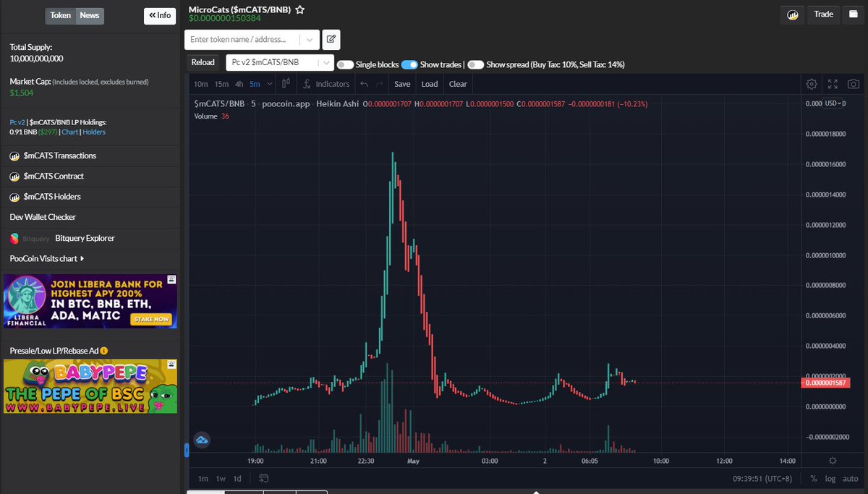868x494 pixels.
Task: Click the $mCATS Contract logo icon
Action: [x=14, y=176]
